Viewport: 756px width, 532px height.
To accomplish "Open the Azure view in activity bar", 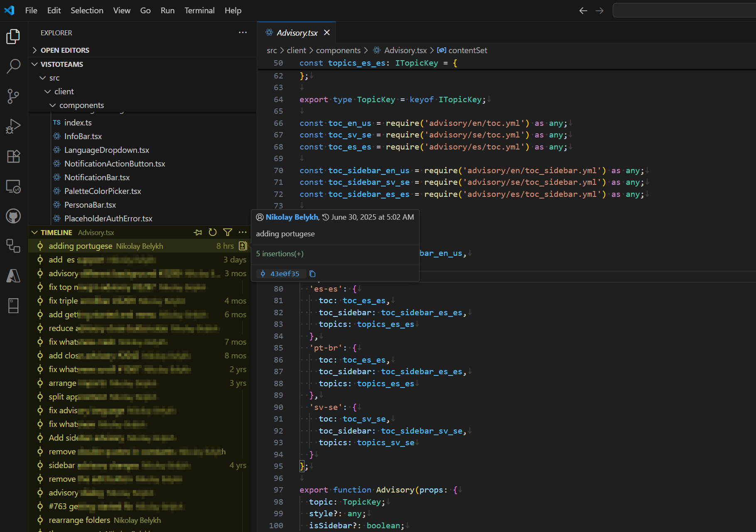I will coord(13,276).
